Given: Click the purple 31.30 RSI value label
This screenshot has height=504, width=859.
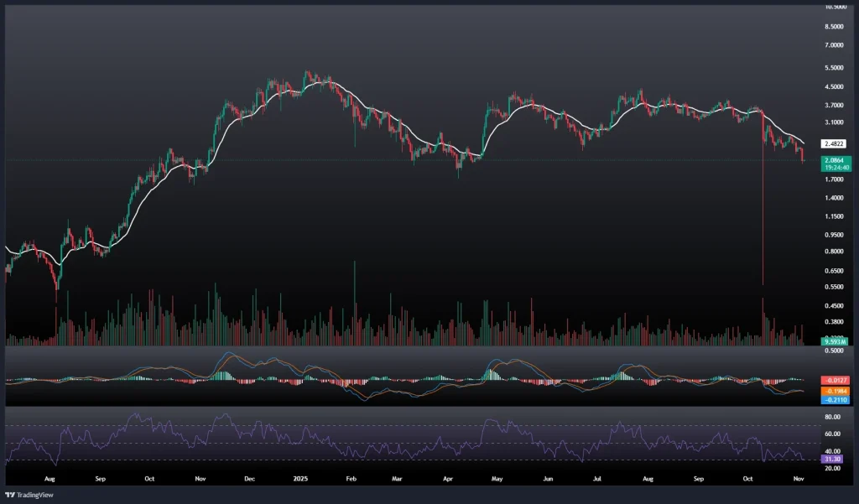Looking at the screenshot, I should (x=834, y=459).
